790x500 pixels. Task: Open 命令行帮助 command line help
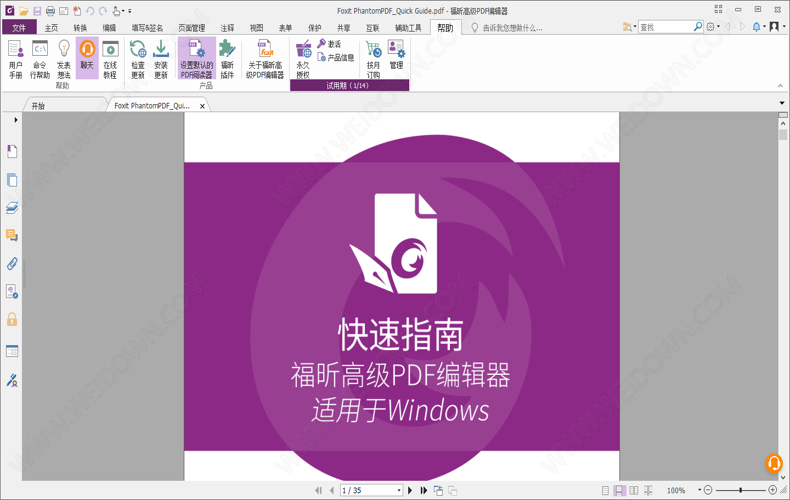pos(40,59)
